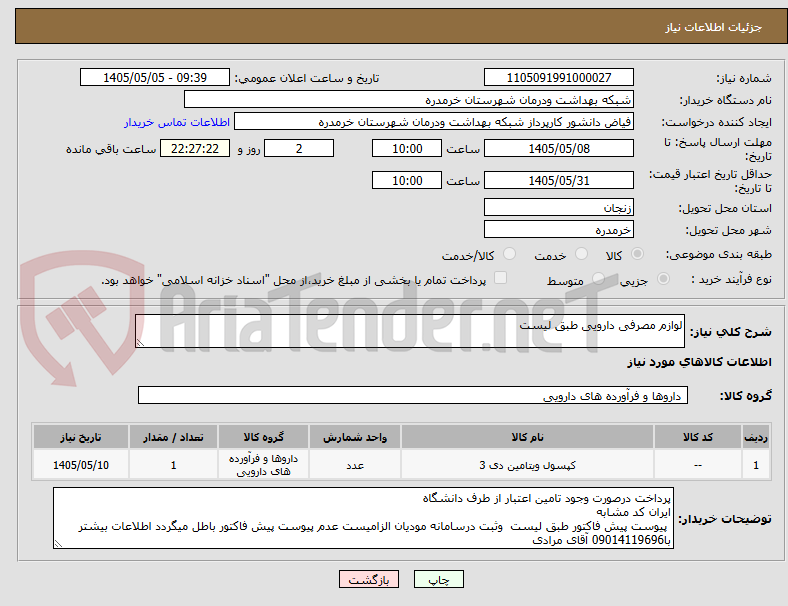Viewport: 788px width, 606px height.
Task: Click the نام کالا column header
Action: pyautogui.click(x=527, y=437)
